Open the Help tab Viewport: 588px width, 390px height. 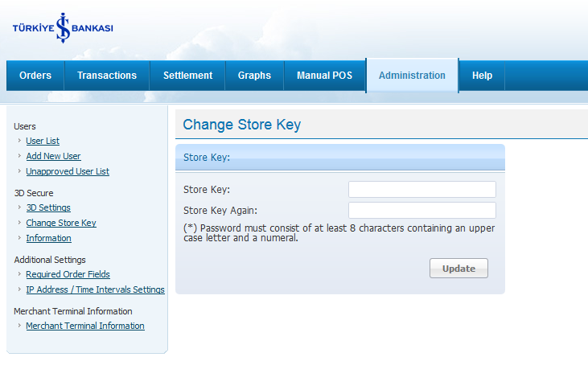click(482, 76)
